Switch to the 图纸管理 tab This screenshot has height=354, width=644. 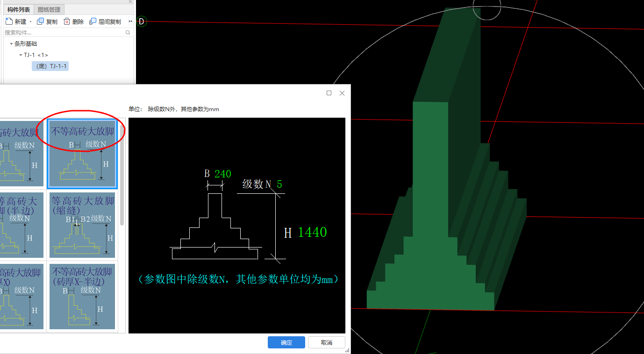pyautogui.click(x=49, y=9)
